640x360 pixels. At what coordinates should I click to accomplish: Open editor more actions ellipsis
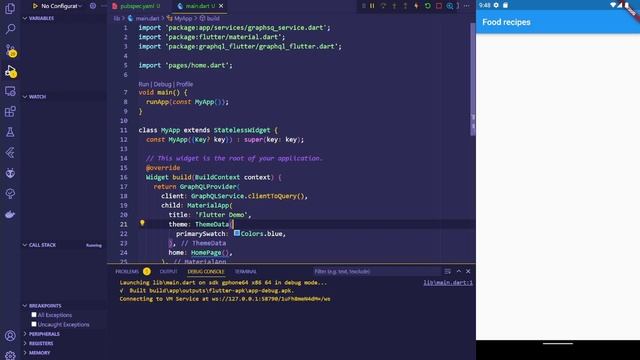pos(467,6)
